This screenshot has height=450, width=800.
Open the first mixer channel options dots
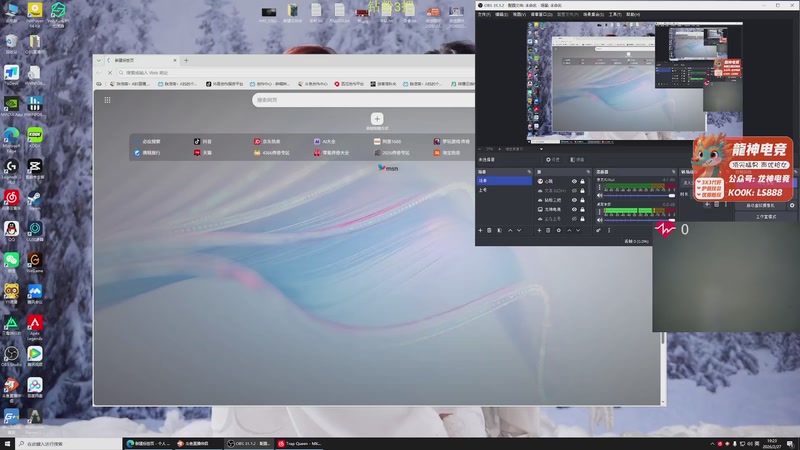tap(599, 187)
